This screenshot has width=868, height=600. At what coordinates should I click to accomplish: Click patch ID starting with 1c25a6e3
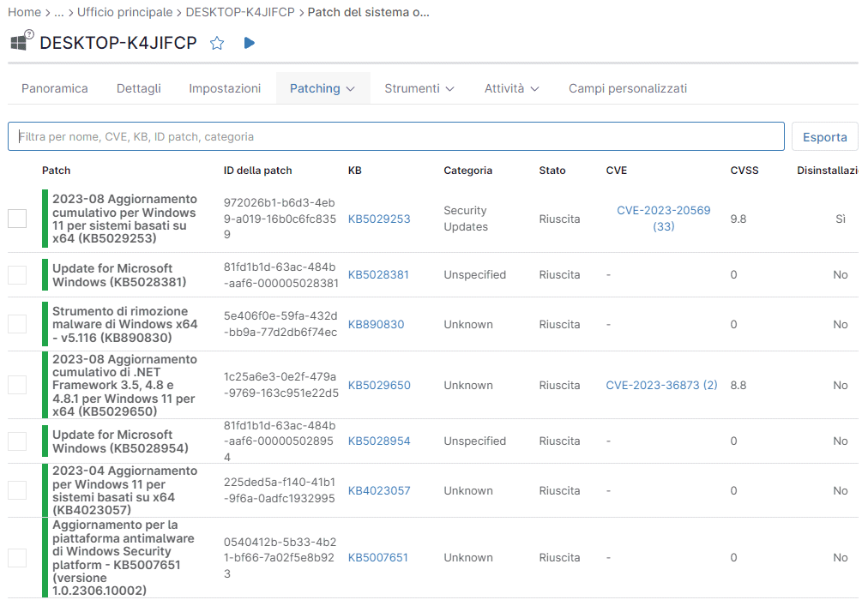pyautogui.click(x=281, y=385)
